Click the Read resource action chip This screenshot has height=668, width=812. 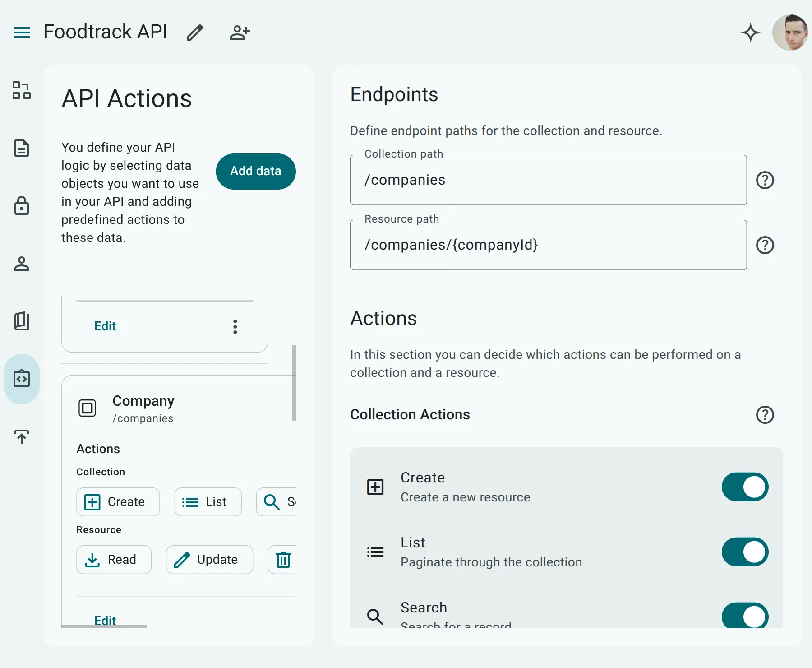click(x=114, y=560)
